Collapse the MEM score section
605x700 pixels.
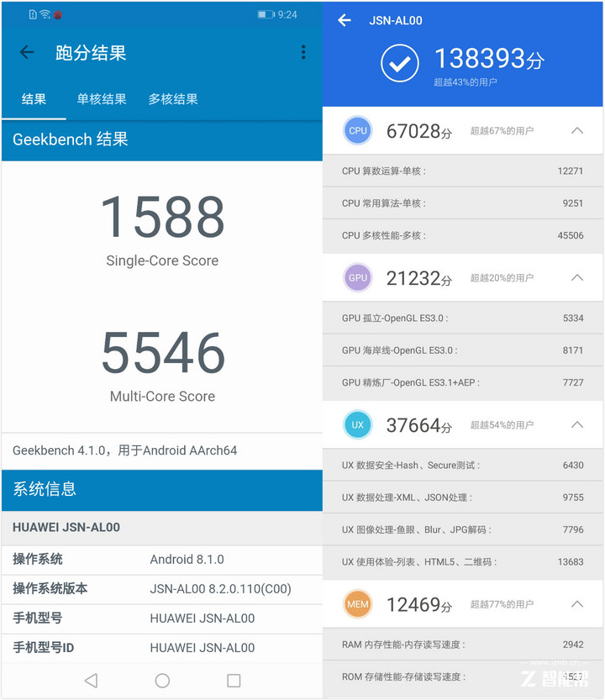(577, 604)
